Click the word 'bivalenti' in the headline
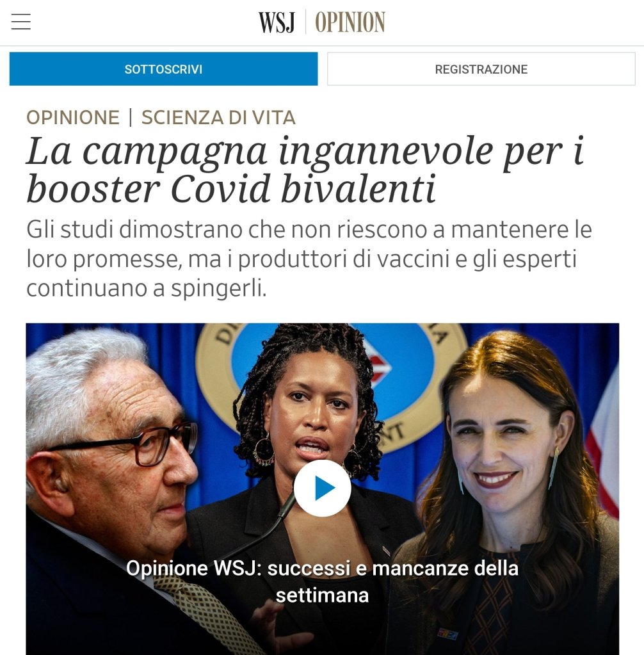This screenshot has height=655, width=644. pyautogui.click(x=358, y=189)
